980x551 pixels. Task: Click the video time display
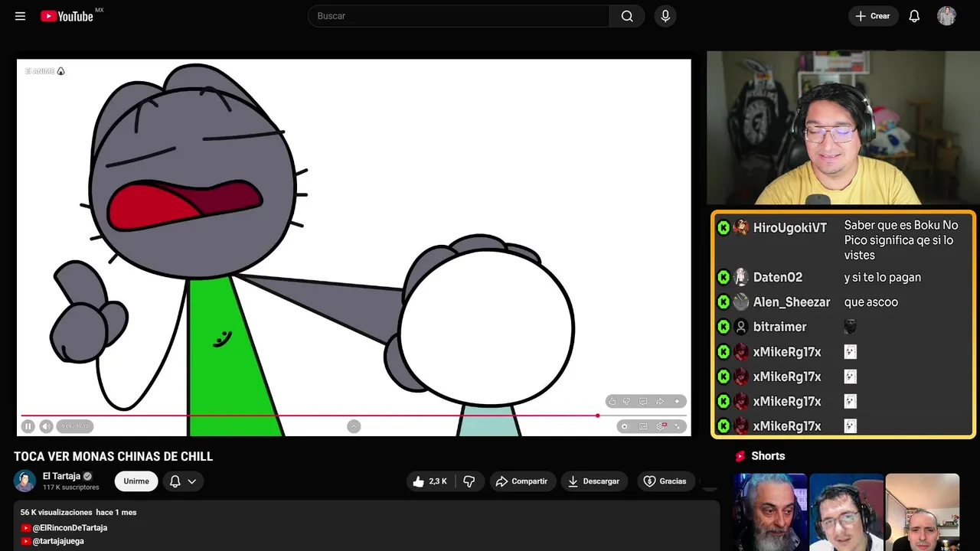pyautogui.click(x=75, y=426)
